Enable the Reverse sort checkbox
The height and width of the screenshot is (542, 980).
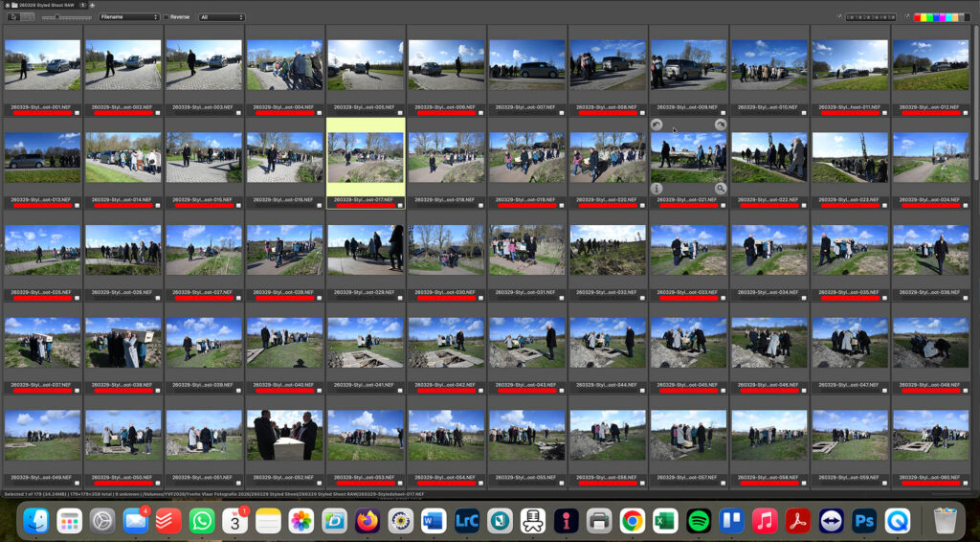coord(166,17)
